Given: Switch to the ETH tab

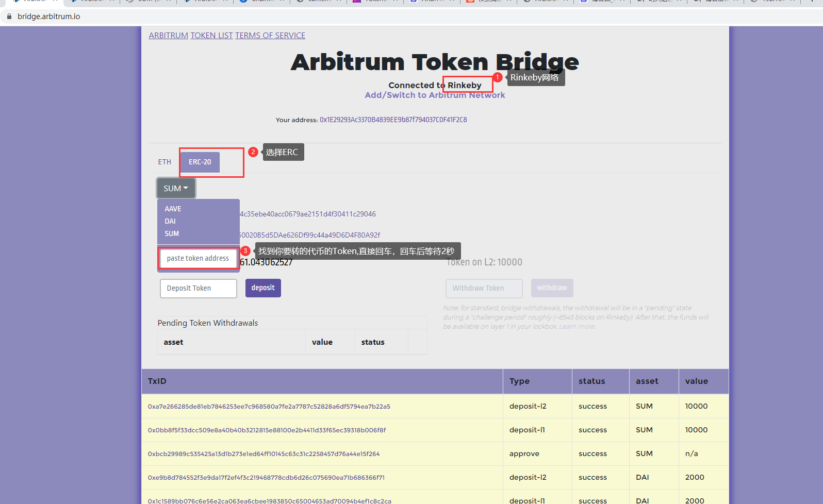Looking at the screenshot, I should click(164, 162).
